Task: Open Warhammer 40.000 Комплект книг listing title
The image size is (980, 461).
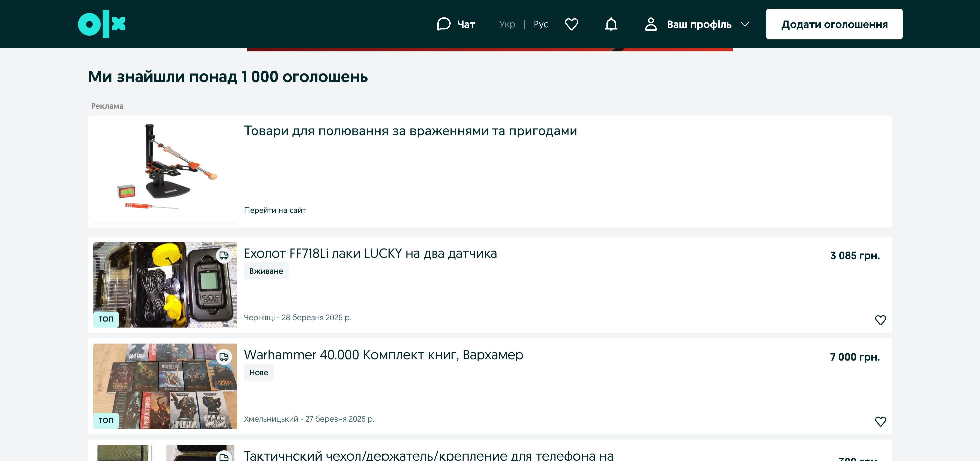Action: coord(383,355)
